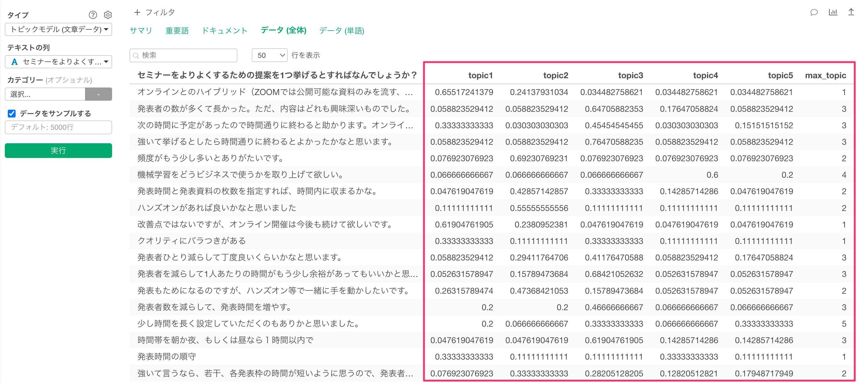Screen dimensions: 868x383
Task: Click the topic3 column header
Action: [630, 76]
